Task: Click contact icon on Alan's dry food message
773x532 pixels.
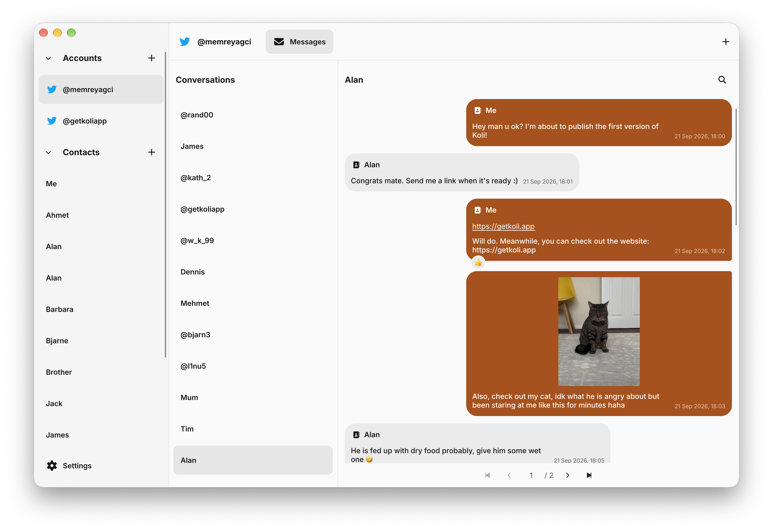Action: click(356, 435)
